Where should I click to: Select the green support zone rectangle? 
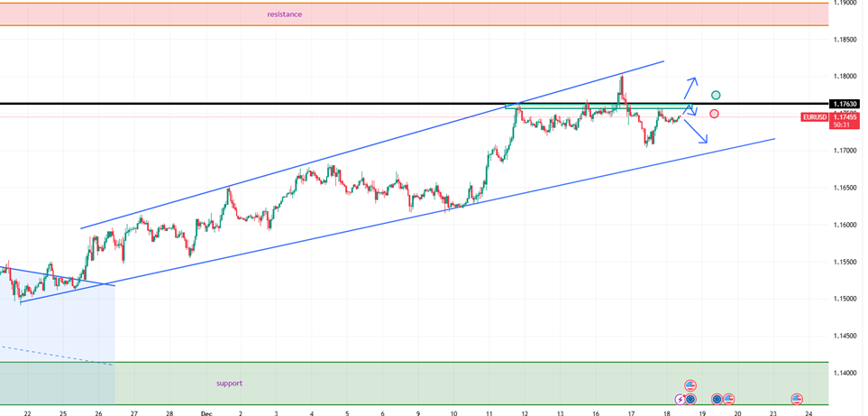[x=451, y=384]
